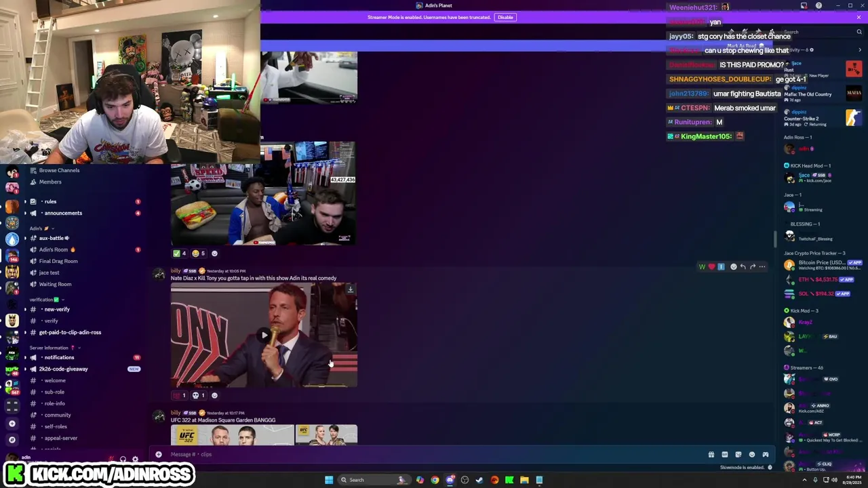This screenshot has width=868, height=488.
Task: Open the Members list item
Action: tap(50, 182)
